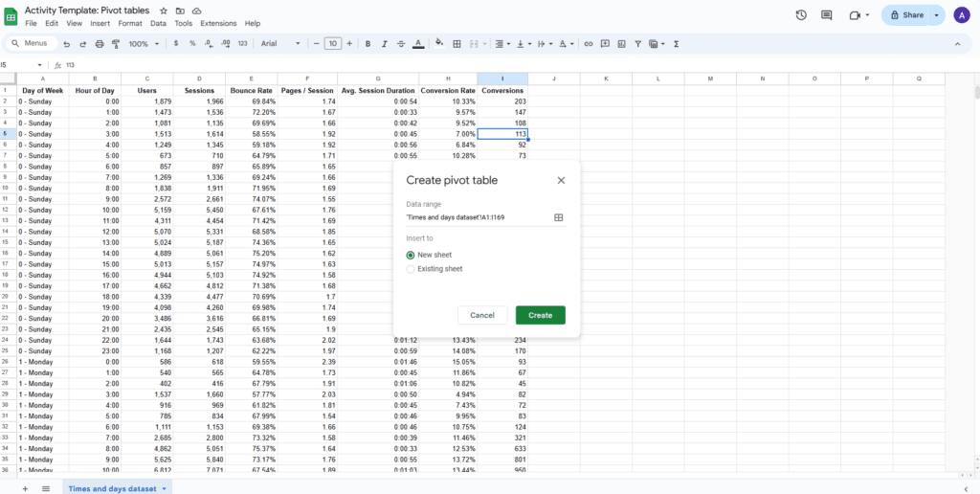
Task: Apply strikethrough formatting
Action: (x=401, y=44)
